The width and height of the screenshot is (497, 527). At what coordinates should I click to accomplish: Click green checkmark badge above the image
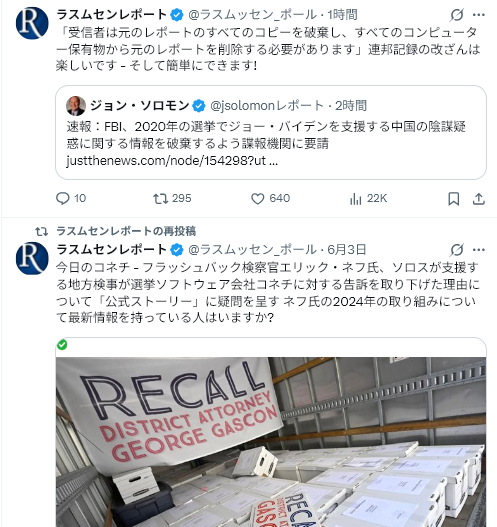[62, 345]
